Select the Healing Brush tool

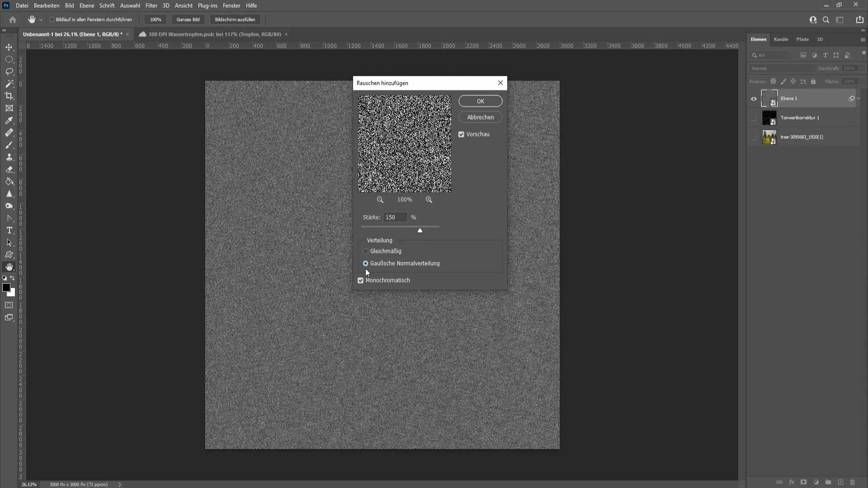point(9,132)
